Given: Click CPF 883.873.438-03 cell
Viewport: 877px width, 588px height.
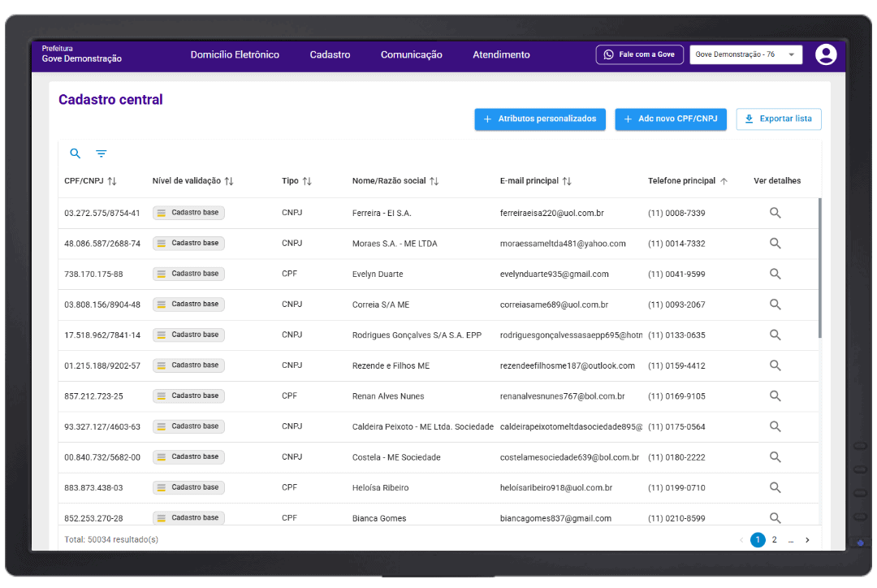Looking at the screenshot, I should coord(93,488).
